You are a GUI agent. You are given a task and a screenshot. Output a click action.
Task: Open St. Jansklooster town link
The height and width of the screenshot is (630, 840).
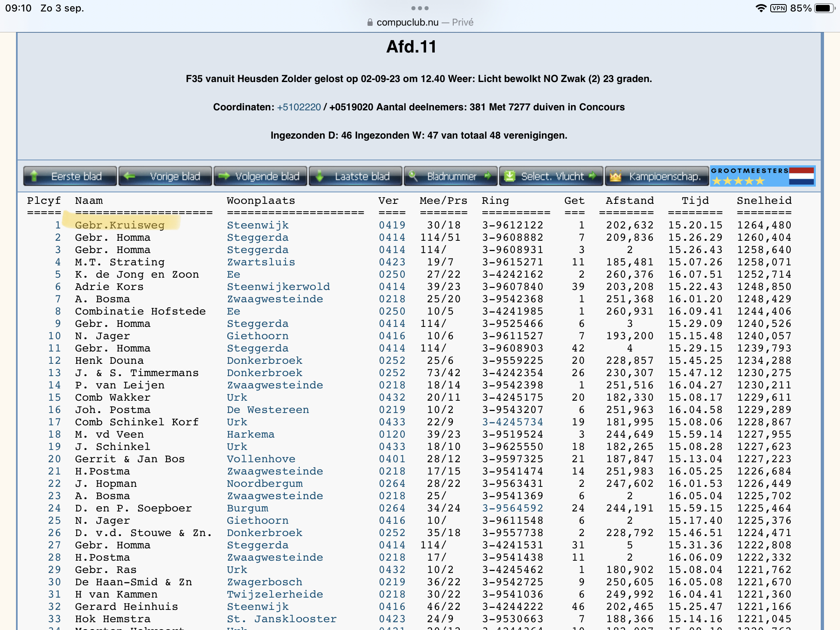coord(282,619)
